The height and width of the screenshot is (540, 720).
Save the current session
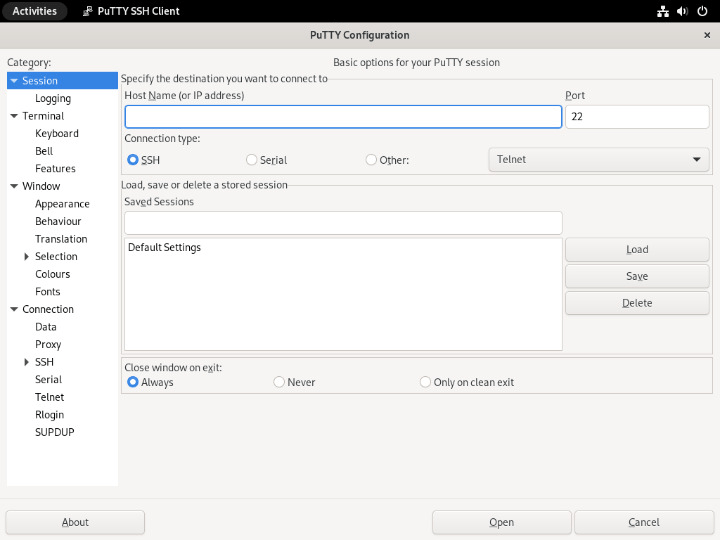tap(637, 276)
